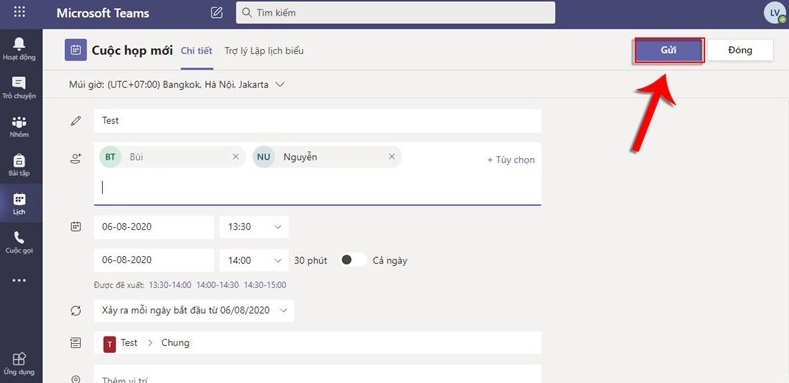Switch to the Chi tiết tab
Image resolution: width=789 pixels, height=383 pixels.
click(x=197, y=51)
